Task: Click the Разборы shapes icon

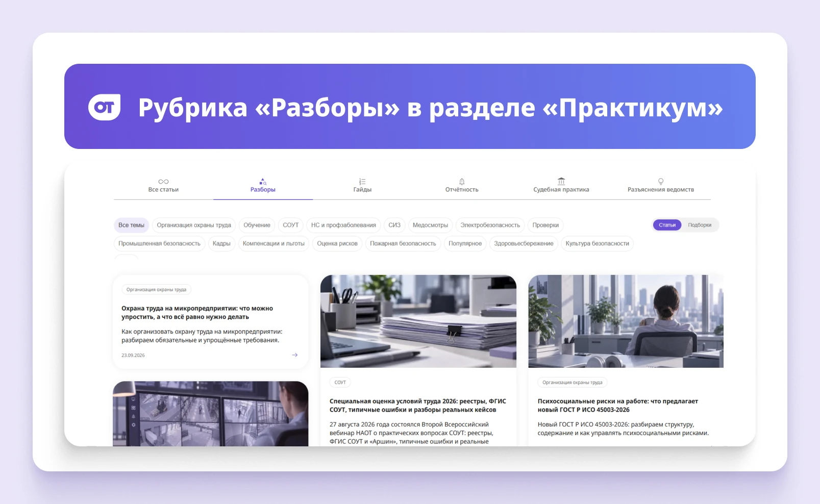Action: pos(263,182)
